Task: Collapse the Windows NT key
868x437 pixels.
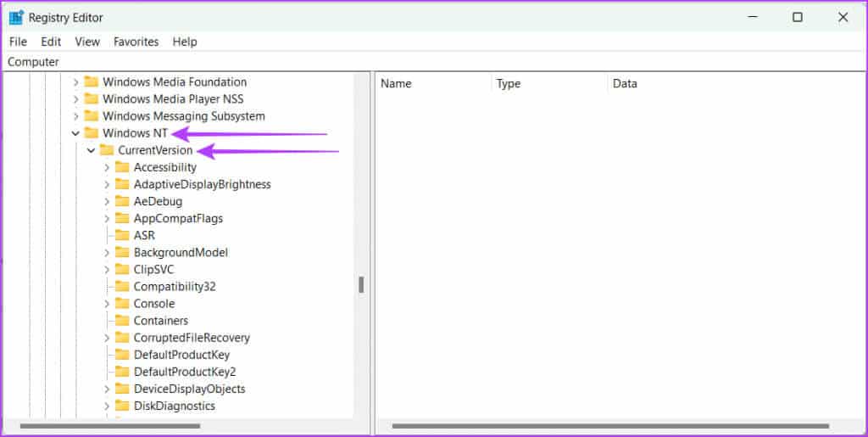Action: tap(75, 133)
